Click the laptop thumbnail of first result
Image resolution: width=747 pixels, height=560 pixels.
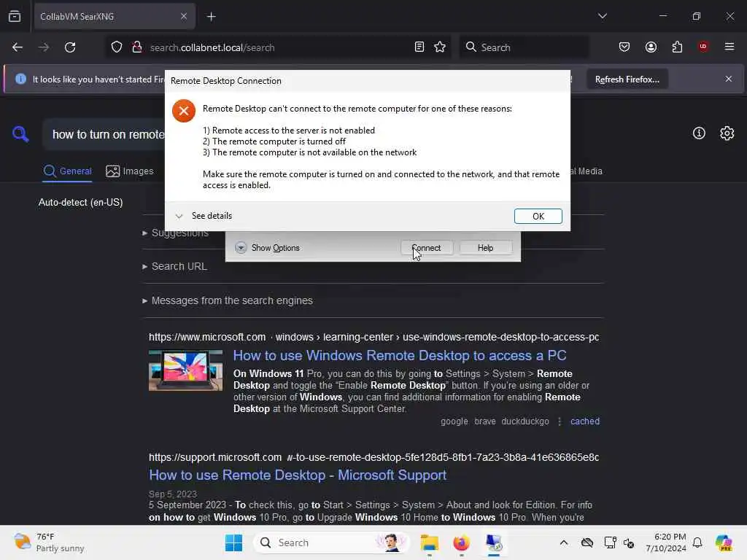(x=185, y=370)
